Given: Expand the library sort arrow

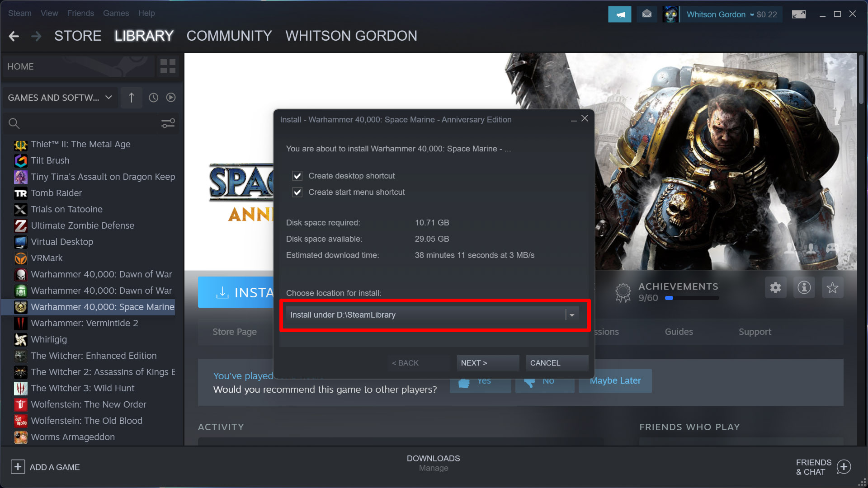Looking at the screenshot, I should [131, 97].
